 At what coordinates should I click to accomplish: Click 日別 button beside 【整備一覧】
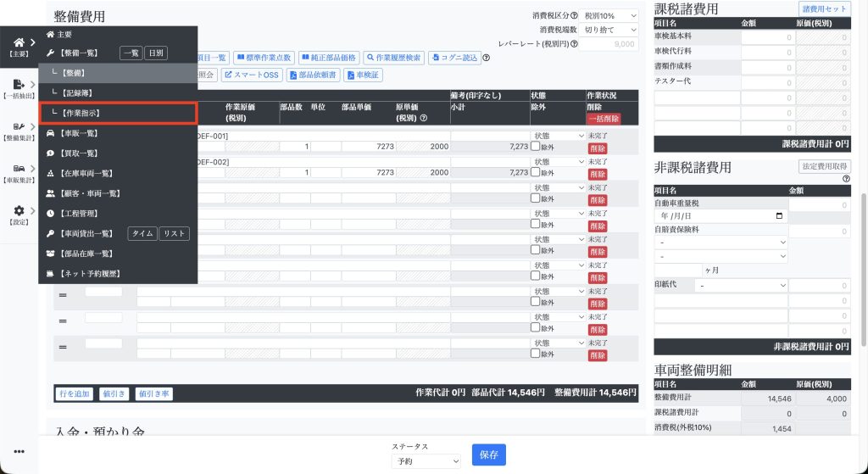pos(156,53)
